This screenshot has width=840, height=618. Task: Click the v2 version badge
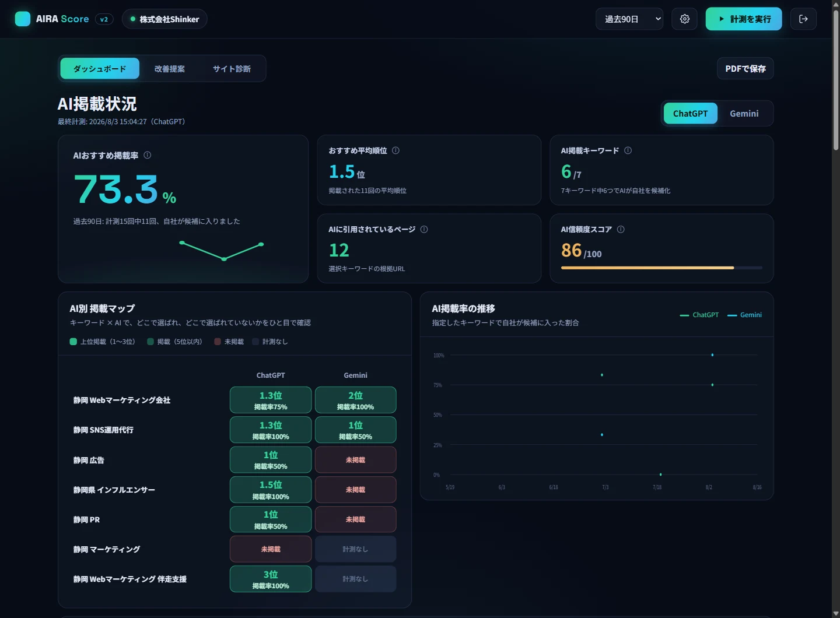pos(104,19)
